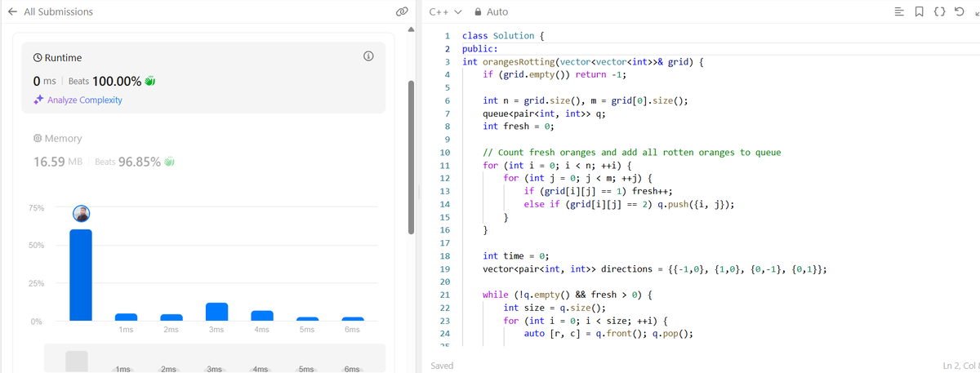
Task: Click line number 21 in the gutter
Action: coord(445,295)
